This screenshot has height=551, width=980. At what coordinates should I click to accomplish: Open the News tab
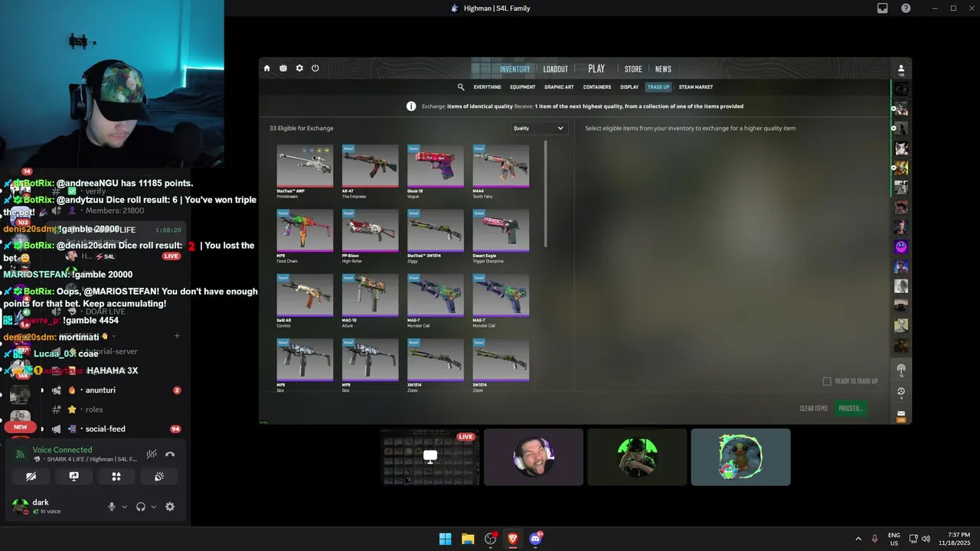tap(663, 69)
